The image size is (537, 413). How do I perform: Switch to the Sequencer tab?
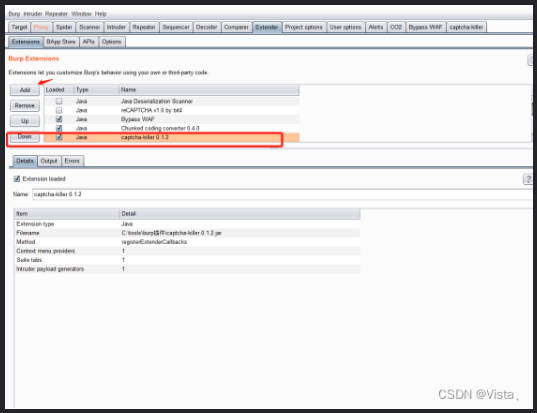coord(176,27)
